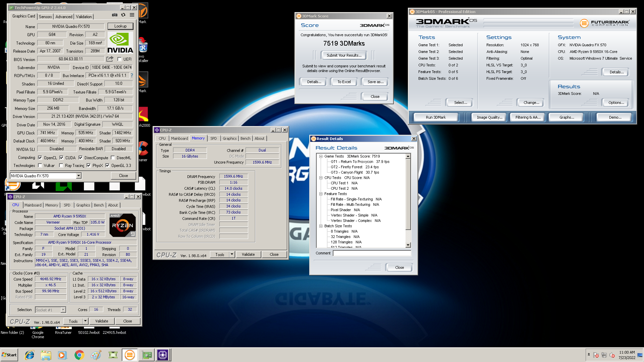Click Run 3DMark button

click(436, 117)
